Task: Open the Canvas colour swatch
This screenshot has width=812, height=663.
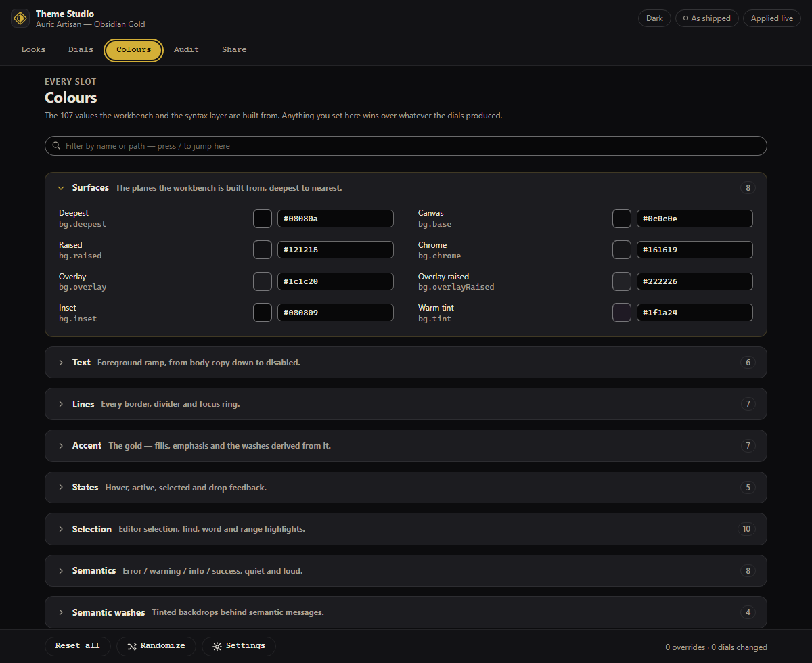Action: (x=622, y=219)
